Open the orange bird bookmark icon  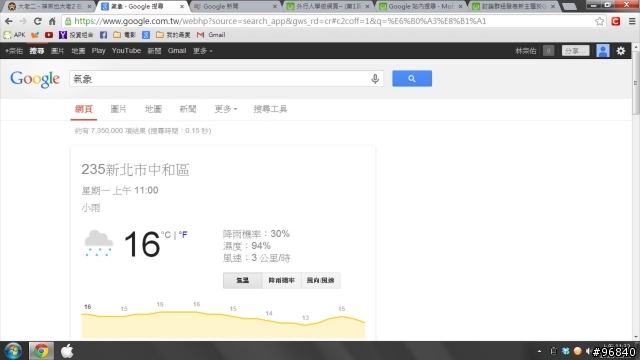click(35, 35)
